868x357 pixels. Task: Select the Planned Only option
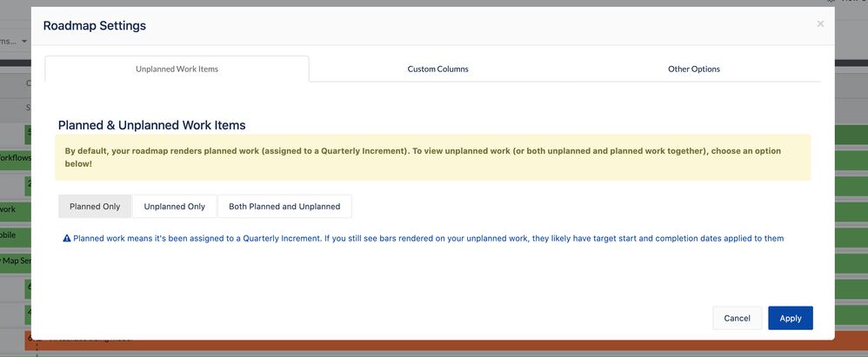click(95, 206)
